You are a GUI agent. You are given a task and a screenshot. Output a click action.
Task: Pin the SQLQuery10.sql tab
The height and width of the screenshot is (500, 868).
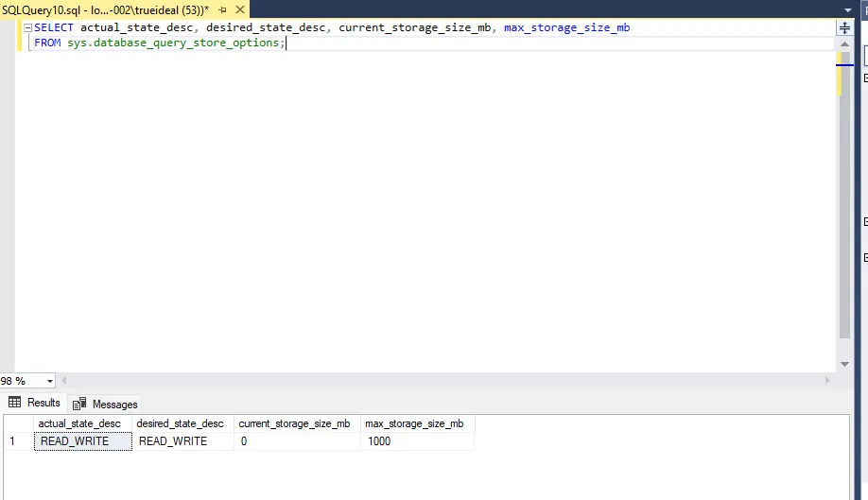(222, 8)
